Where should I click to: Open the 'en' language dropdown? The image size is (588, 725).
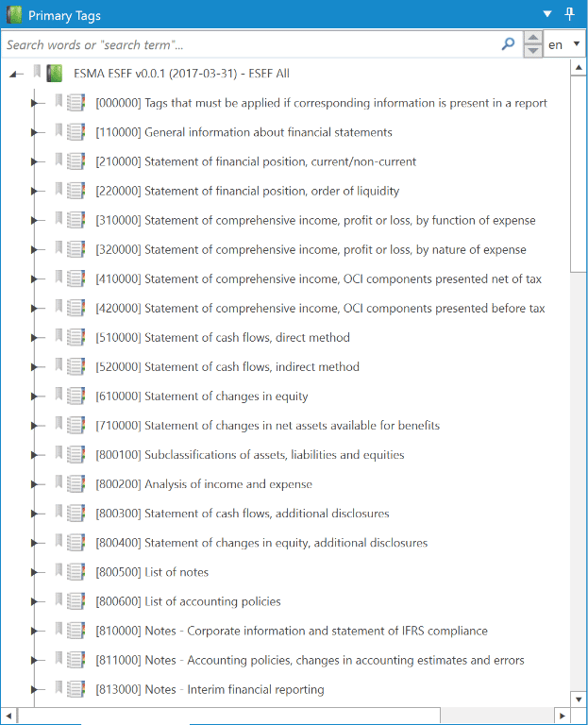tap(564, 44)
